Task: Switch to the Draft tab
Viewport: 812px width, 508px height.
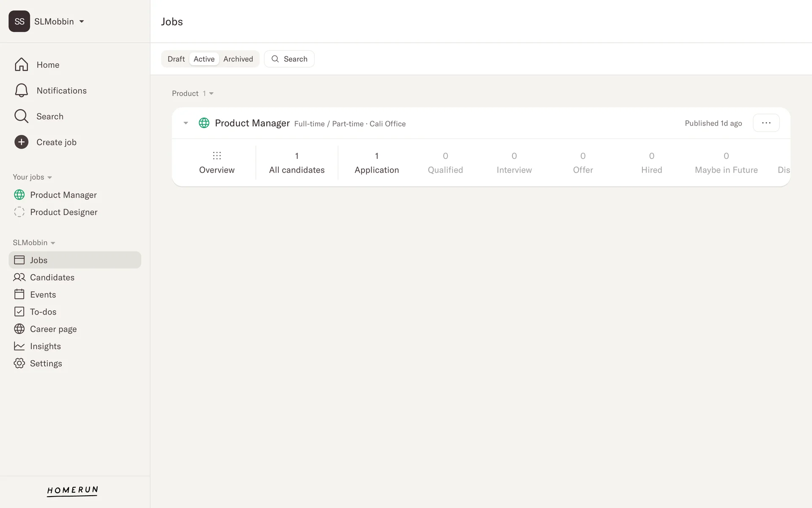Action: coord(176,59)
